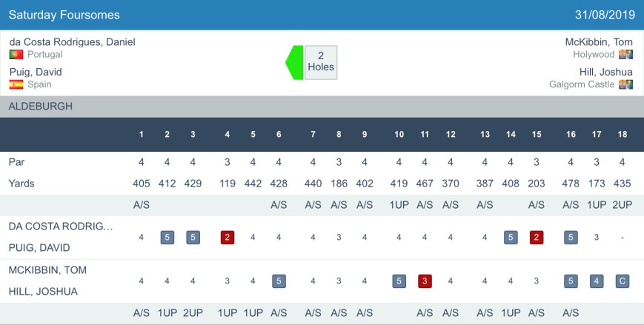The height and width of the screenshot is (325, 644).
Task: Click the Portugal flag icon
Action: pos(16,55)
